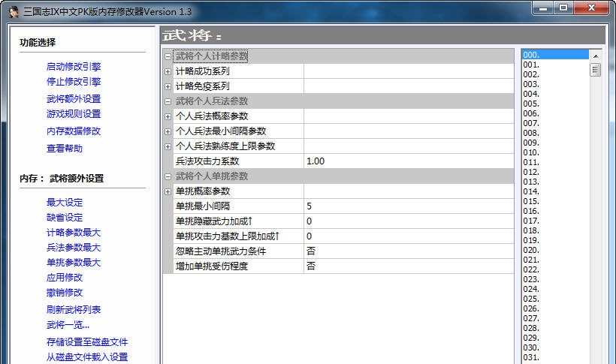Viewport: 616px width, 364px height.
Task: Click 撤销修改 to undo changes
Action: 65,293
